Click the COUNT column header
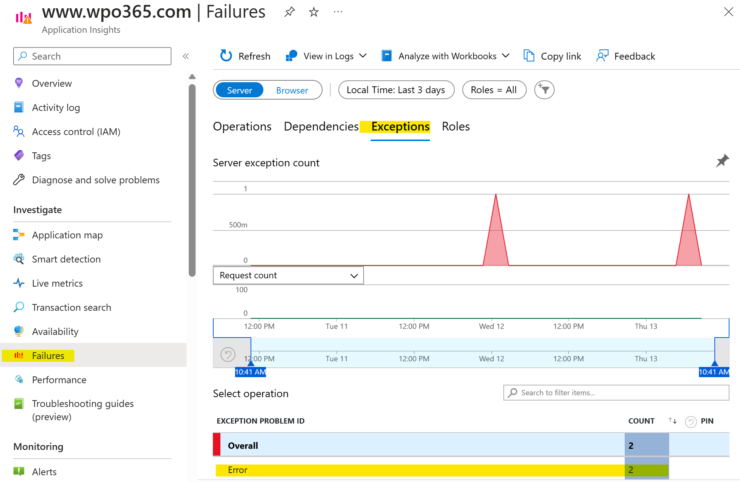Screen dimensions: 740x482 click(641, 421)
